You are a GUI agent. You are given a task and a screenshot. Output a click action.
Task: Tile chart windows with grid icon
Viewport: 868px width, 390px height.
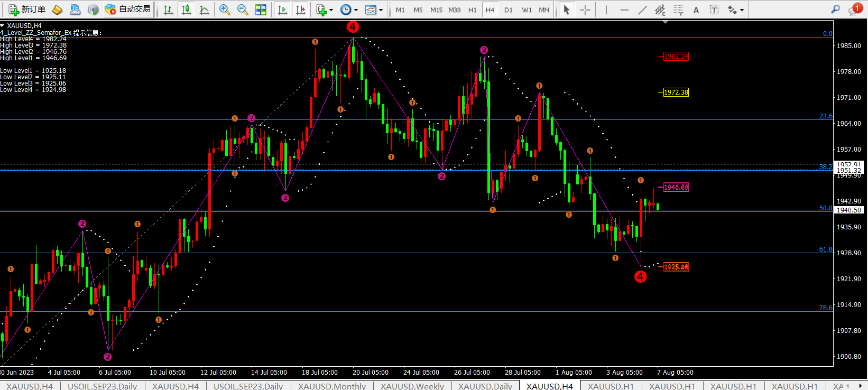tap(261, 10)
